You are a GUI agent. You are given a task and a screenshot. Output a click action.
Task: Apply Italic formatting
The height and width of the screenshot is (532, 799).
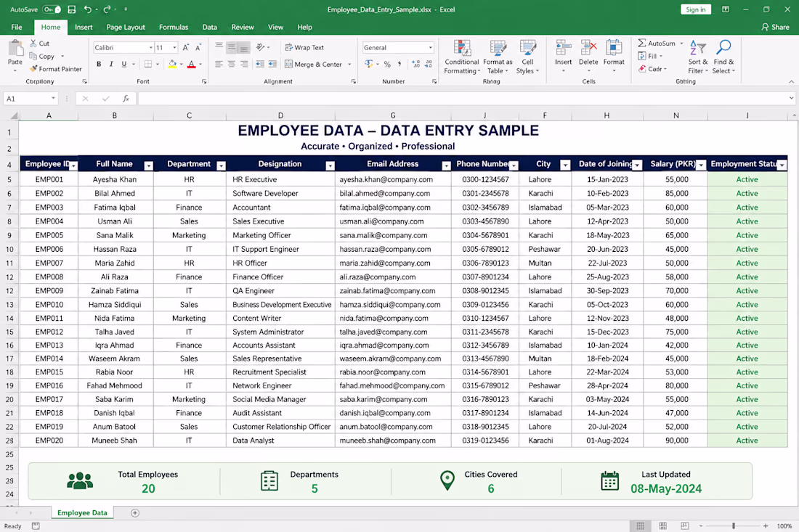pyautogui.click(x=111, y=64)
